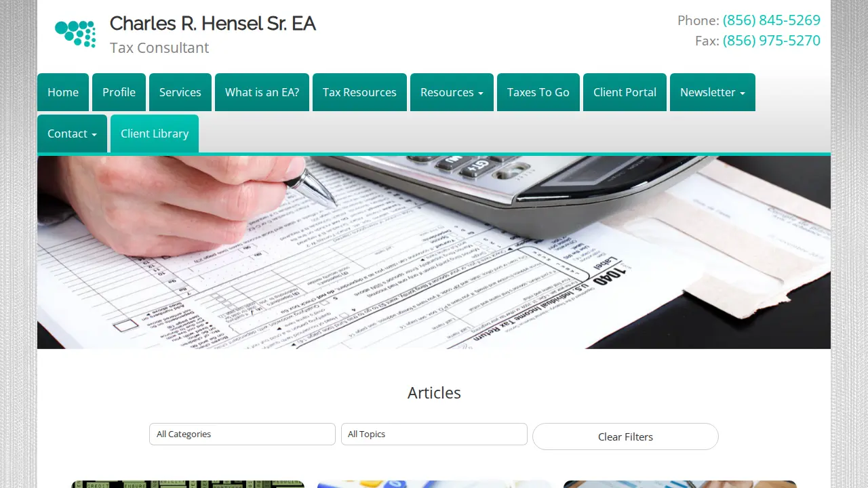The height and width of the screenshot is (488, 868).
Task: Open the Taxes To Go page
Action: [x=538, y=92]
